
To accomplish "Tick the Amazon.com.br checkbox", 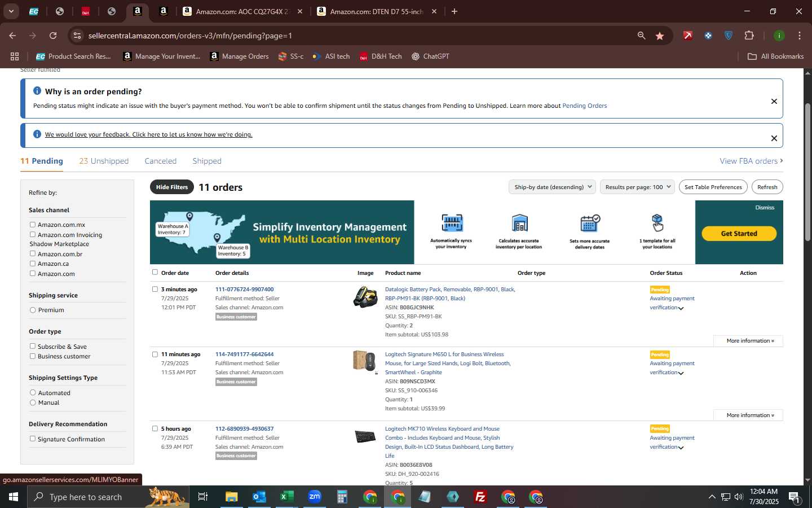I will coord(33,254).
